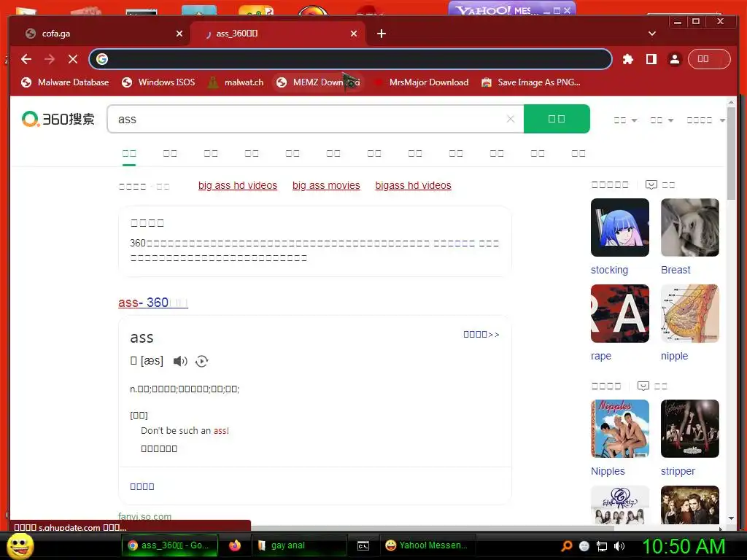747x560 pixels.
Task: Stop loading the page with the X button
Action: tap(72, 59)
